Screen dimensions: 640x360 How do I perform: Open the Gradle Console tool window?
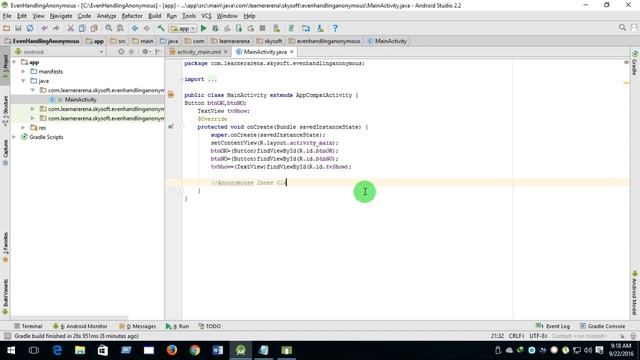(602, 326)
